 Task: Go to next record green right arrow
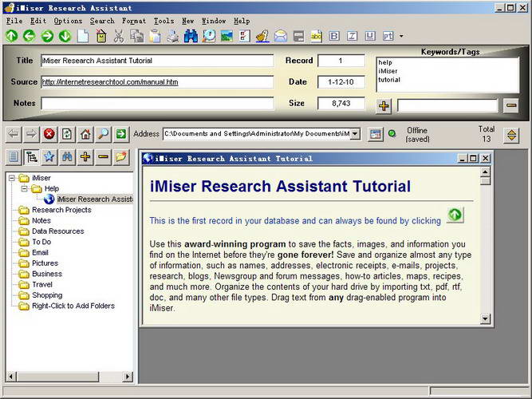coord(47,36)
